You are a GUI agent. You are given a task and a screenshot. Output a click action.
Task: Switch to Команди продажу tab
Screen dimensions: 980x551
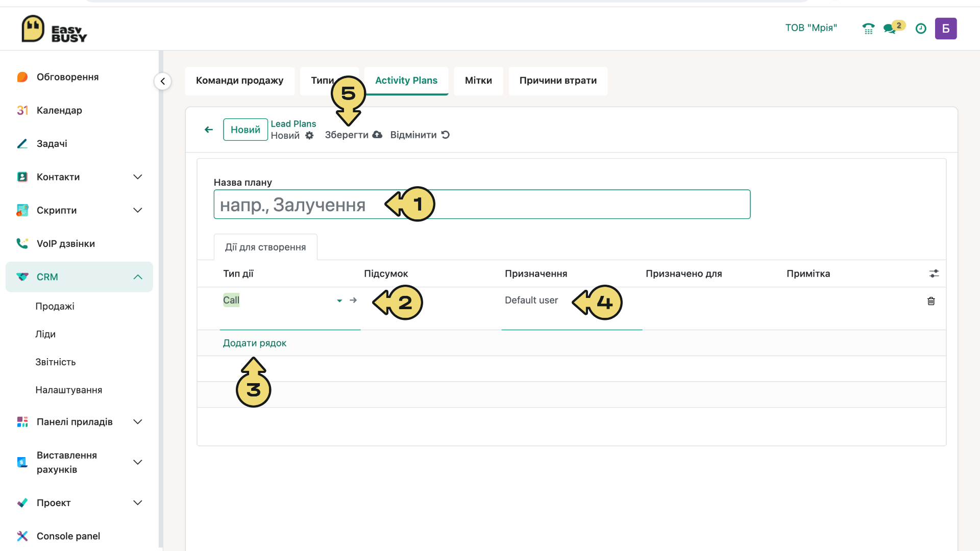239,81
